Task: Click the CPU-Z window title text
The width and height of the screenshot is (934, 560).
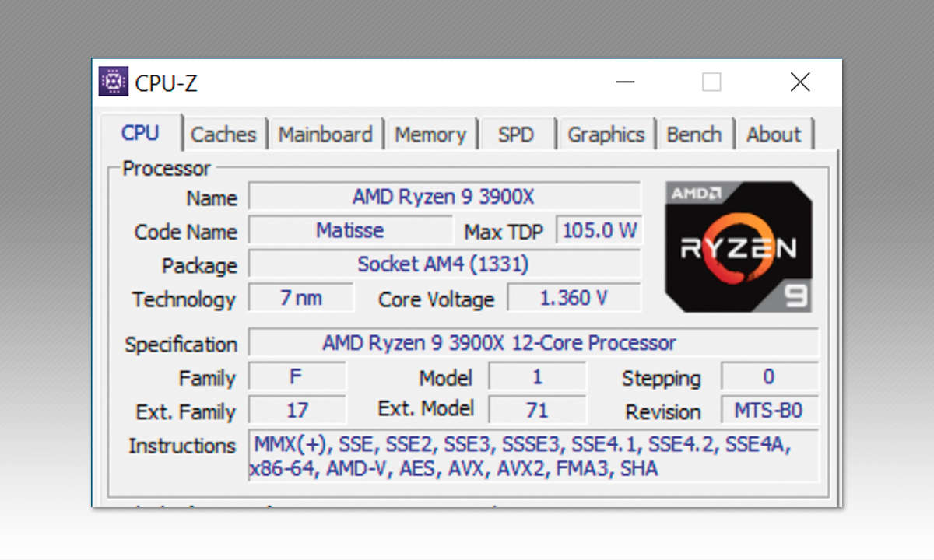Action: pyautogui.click(x=167, y=82)
